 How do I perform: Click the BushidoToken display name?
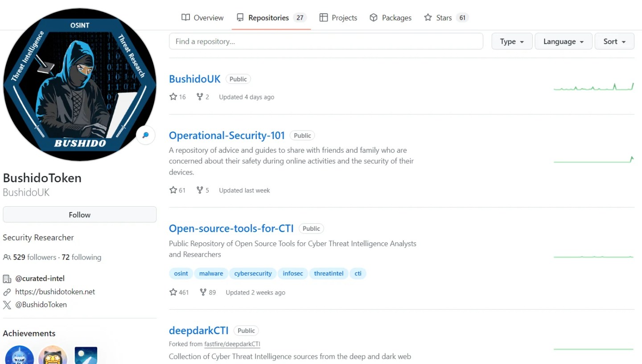(x=42, y=178)
